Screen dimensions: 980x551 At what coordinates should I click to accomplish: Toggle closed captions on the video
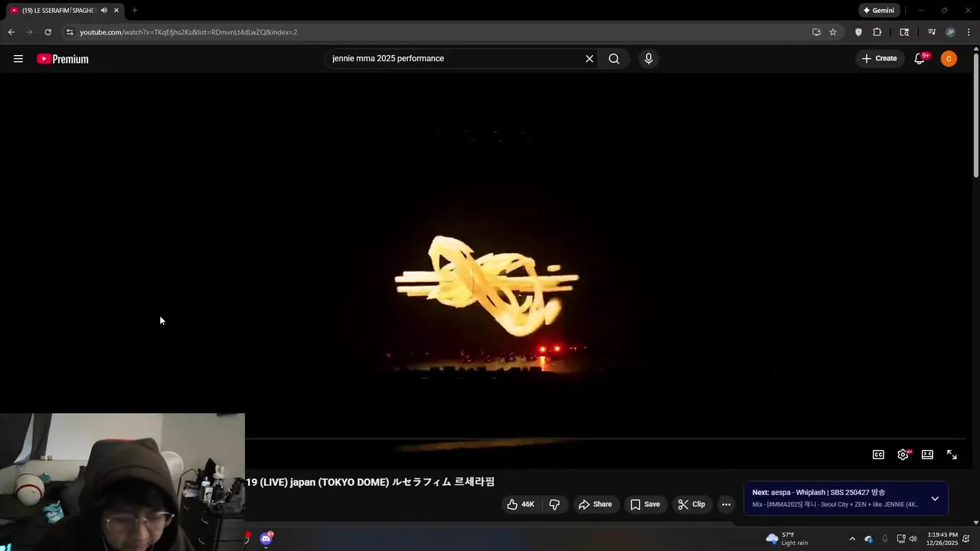click(878, 455)
